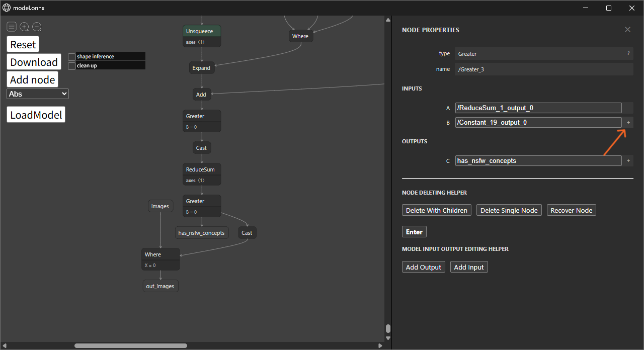
Task: Click the Delete With Children button
Action: (x=436, y=210)
